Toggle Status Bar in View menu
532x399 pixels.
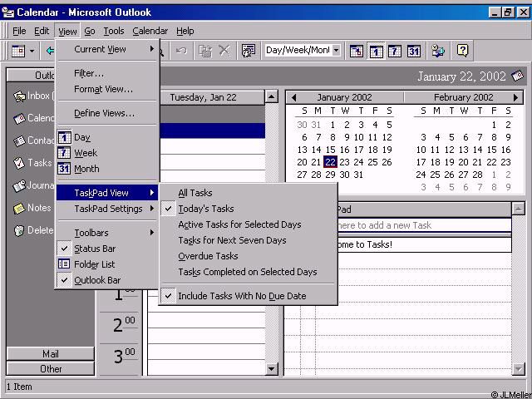pos(107,249)
